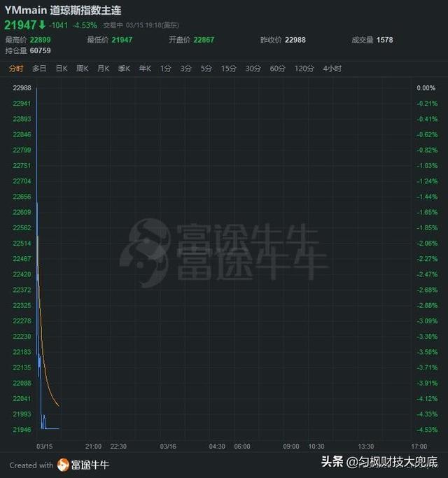Select the 月K monthly chart tab
This screenshot has height=478, width=448.
click(x=104, y=69)
